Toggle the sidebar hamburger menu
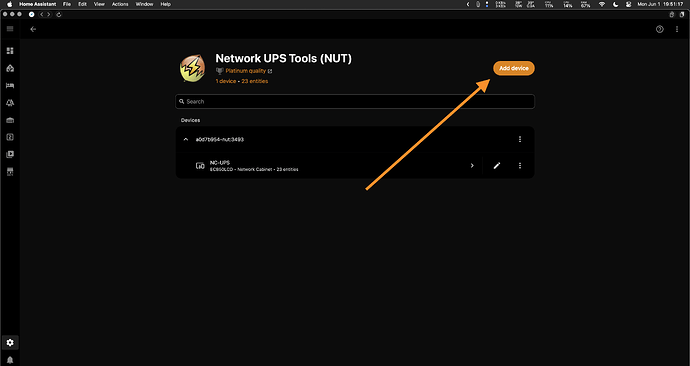Viewport: 690px width, 366px height. [10, 29]
